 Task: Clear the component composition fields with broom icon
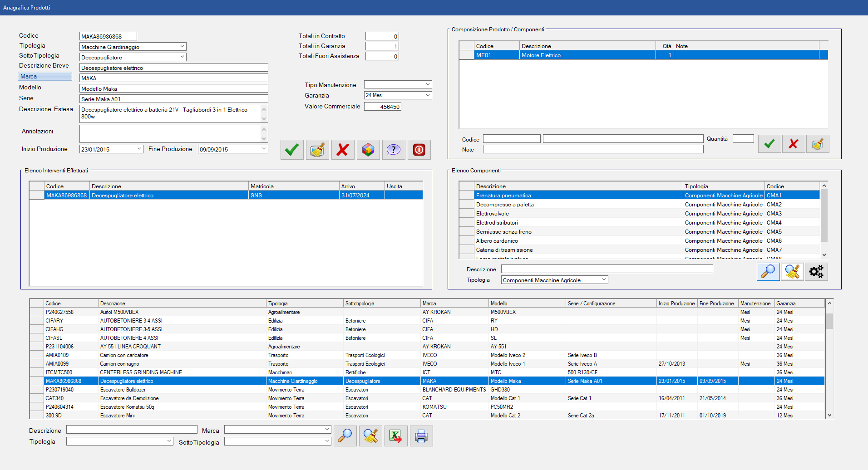817,144
